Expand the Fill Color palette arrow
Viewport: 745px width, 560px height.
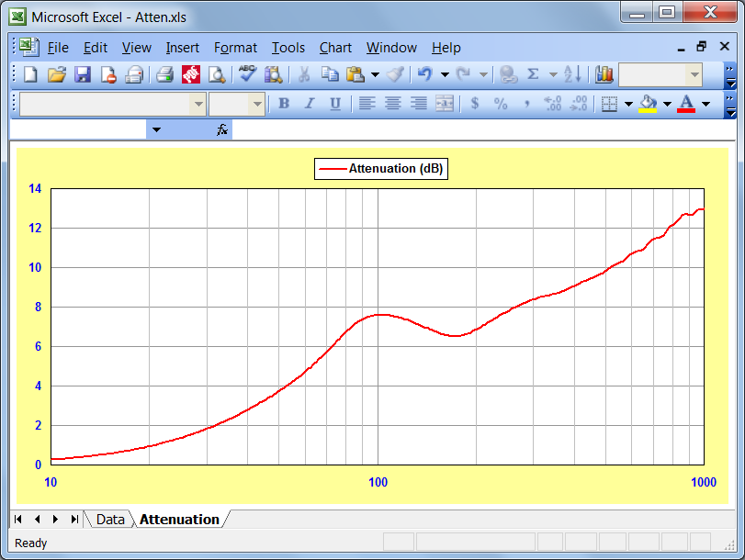click(x=667, y=104)
